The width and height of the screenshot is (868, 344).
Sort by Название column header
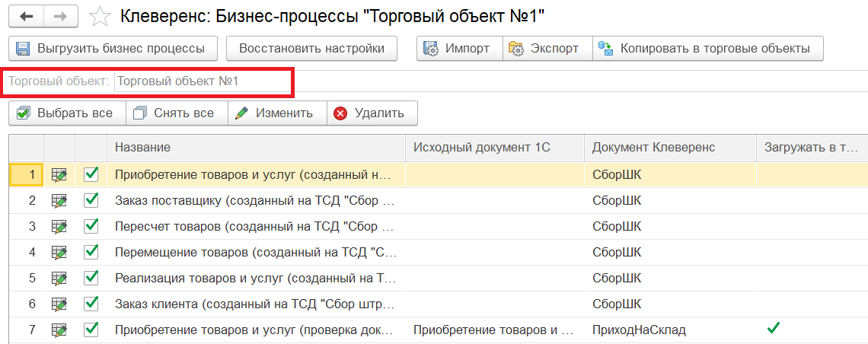[x=257, y=147]
